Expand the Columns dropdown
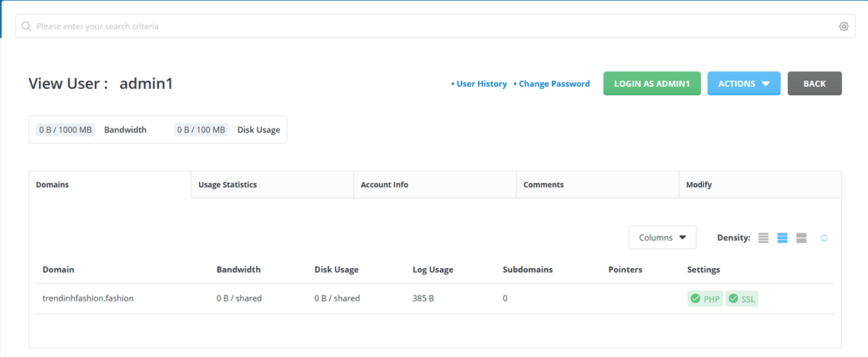This screenshot has height=357, width=868. point(662,238)
